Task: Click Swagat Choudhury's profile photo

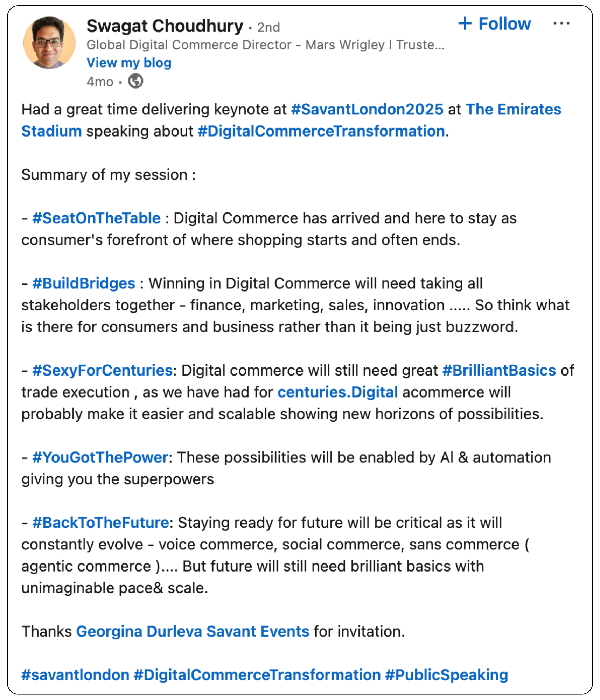Action: 49,43
